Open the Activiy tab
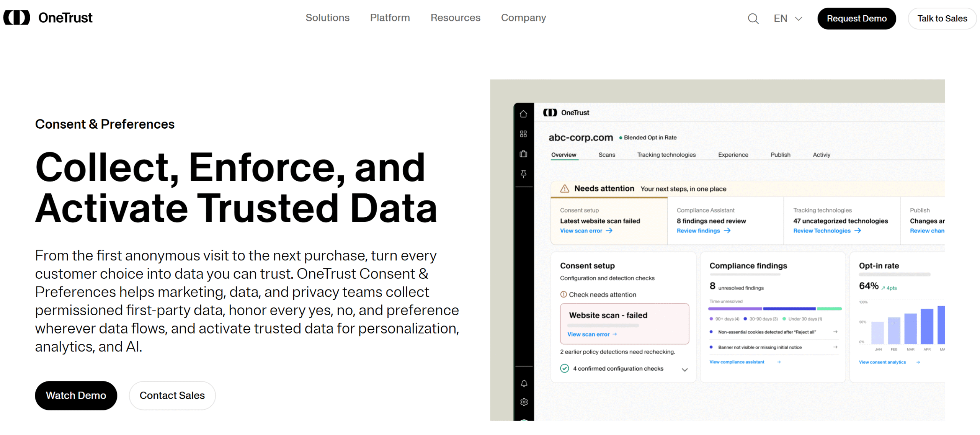The image size is (980, 435). pyautogui.click(x=821, y=155)
